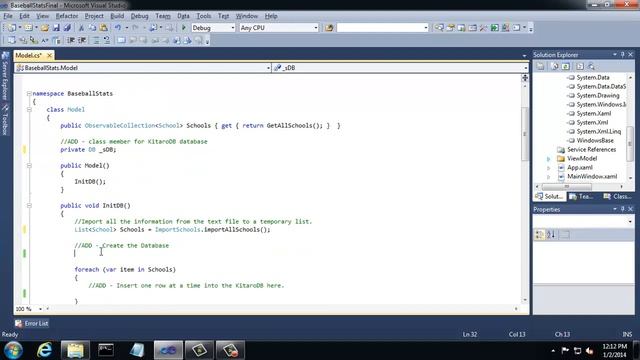This screenshot has width=640, height=360.
Task: Click the Cut scissors icon
Action: tap(81, 28)
